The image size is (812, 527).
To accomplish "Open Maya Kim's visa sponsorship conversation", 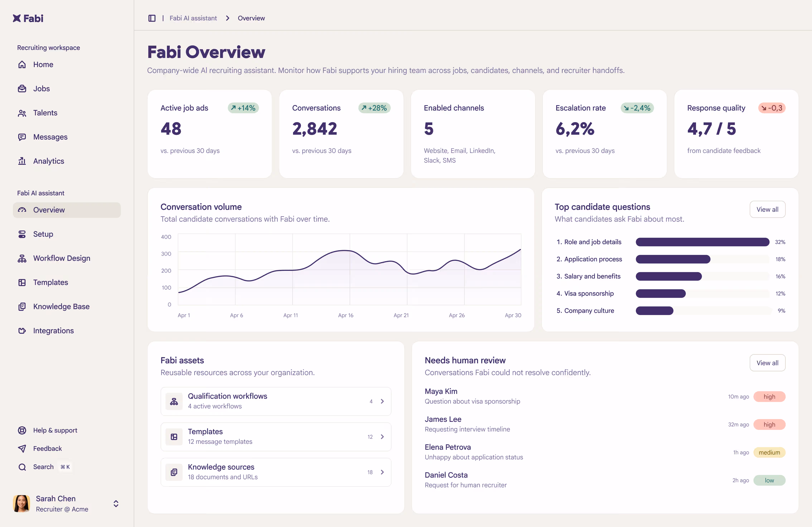I will (x=605, y=396).
